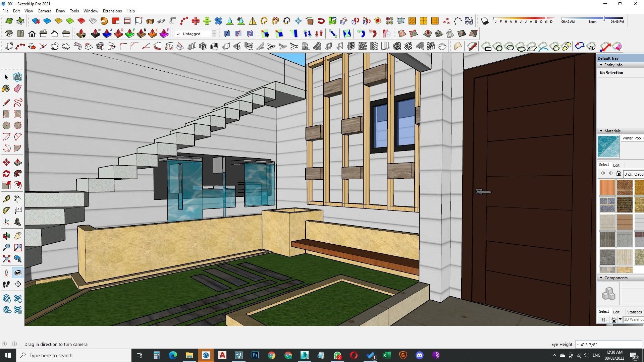Image resolution: width=644 pixels, height=362 pixels.
Task: Click the Water_Pool material preview swatch
Action: click(608, 146)
